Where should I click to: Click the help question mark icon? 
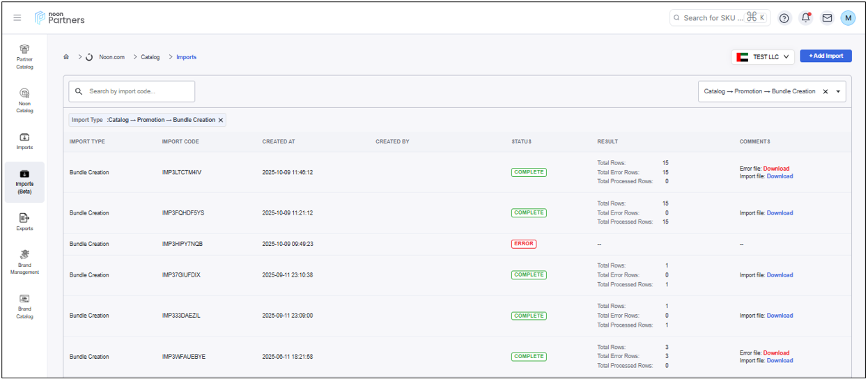tap(784, 18)
